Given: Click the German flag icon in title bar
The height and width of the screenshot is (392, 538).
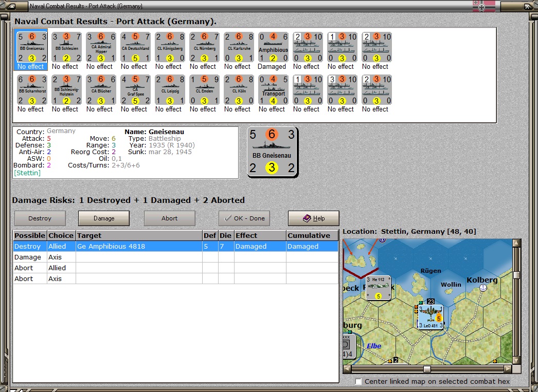Looking at the screenshot, I should tap(484, 6).
